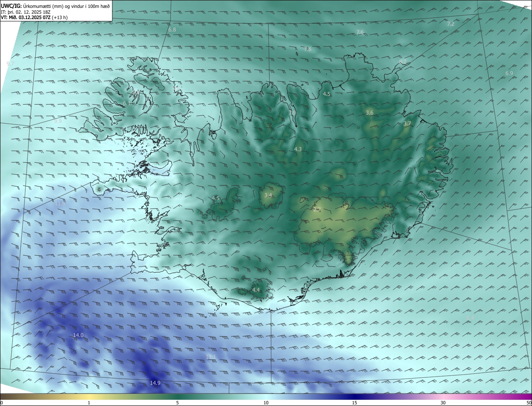Click the 14.0 value label on the map
Viewport: 532px width, 406px height.
pyautogui.click(x=78, y=335)
